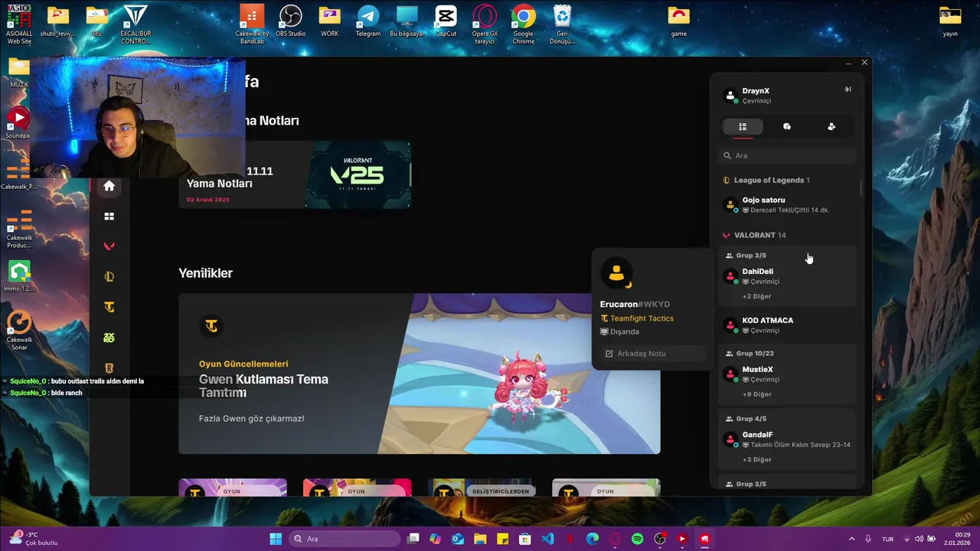The width and height of the screenshot is (980, 551).
Task: Select friend KOD ATMACA
Action: click(787, 325)
